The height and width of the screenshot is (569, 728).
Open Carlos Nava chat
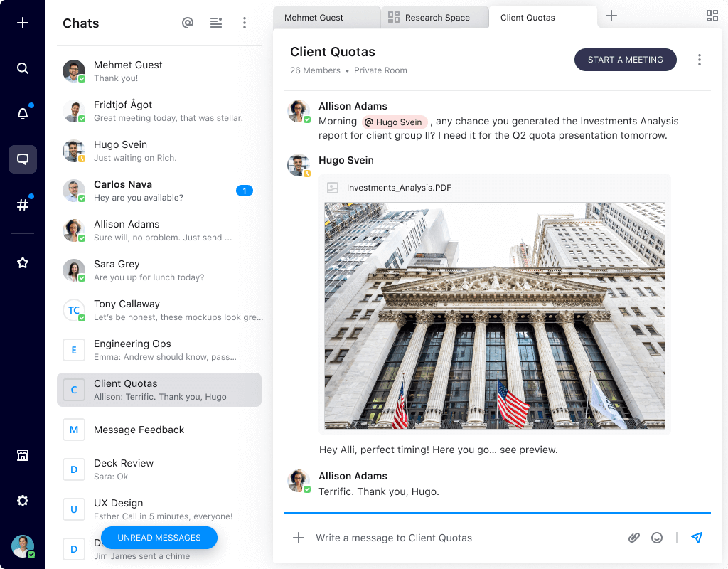(159, 191)
